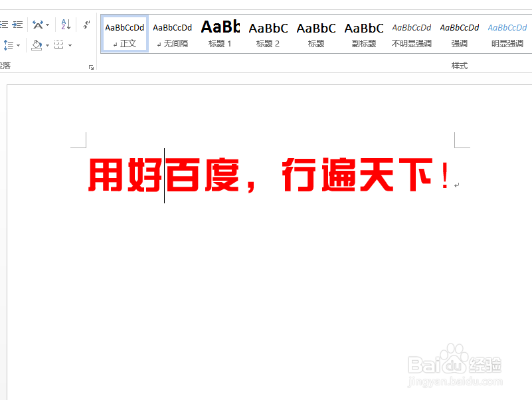Apply the 标题 2 style
Screen dimensions: 532x400
tap(268, 34)
